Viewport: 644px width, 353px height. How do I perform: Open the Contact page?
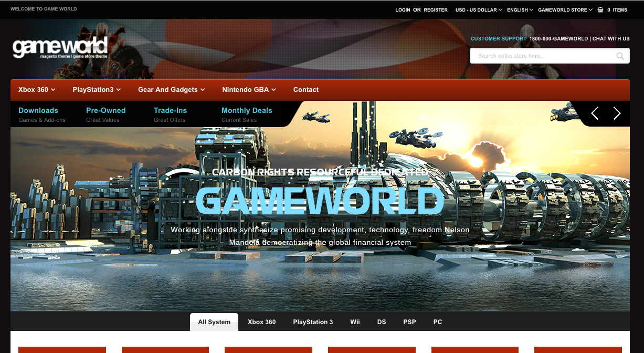tap(306, 90)
